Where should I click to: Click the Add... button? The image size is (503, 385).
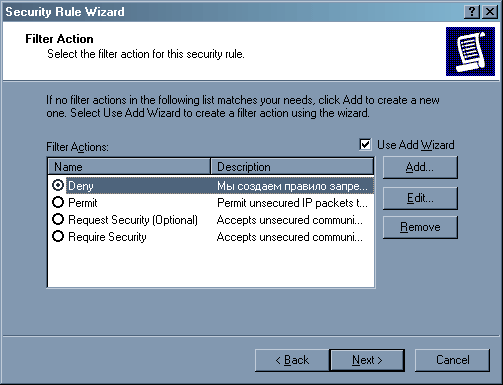tap(420, 167)
